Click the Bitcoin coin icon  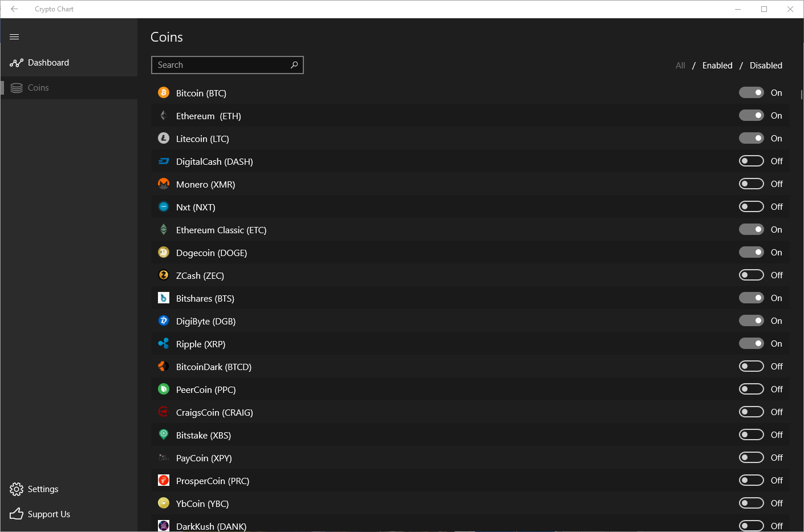tap(164, 92)
